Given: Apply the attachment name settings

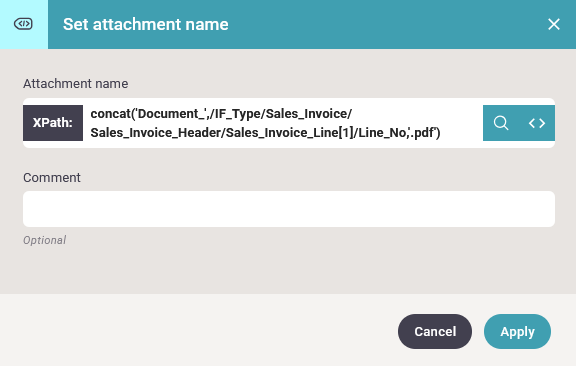Looking at the screenshot, I should [517, 331].
